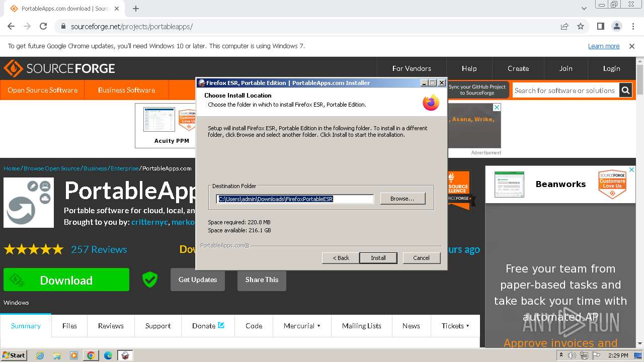Click the Join link
Screen dimensions: 644x362
(566, 68)
